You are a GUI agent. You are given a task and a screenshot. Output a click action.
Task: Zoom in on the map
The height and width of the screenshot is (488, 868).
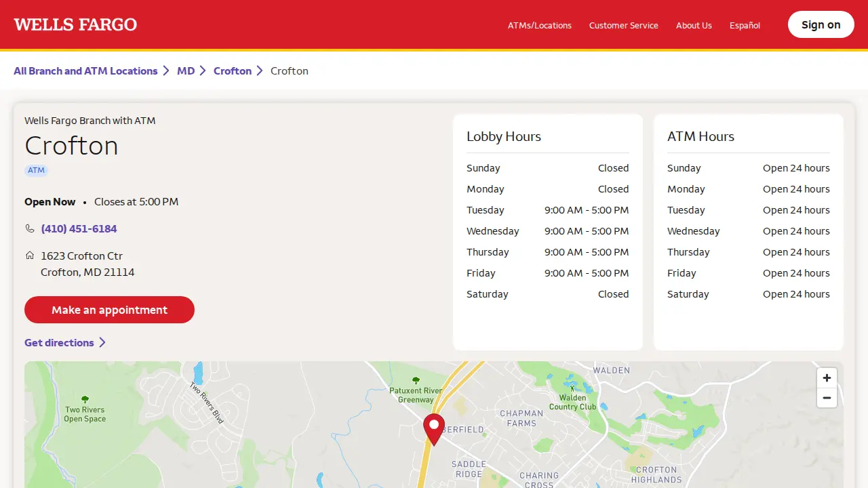click(x=827, y=378)
